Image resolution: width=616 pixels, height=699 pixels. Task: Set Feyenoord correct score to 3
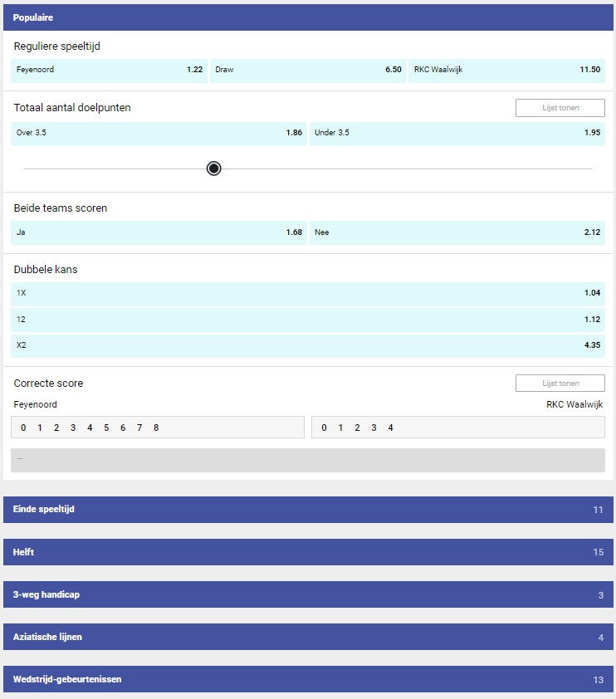pyautogui.click(x=73, y=428)
